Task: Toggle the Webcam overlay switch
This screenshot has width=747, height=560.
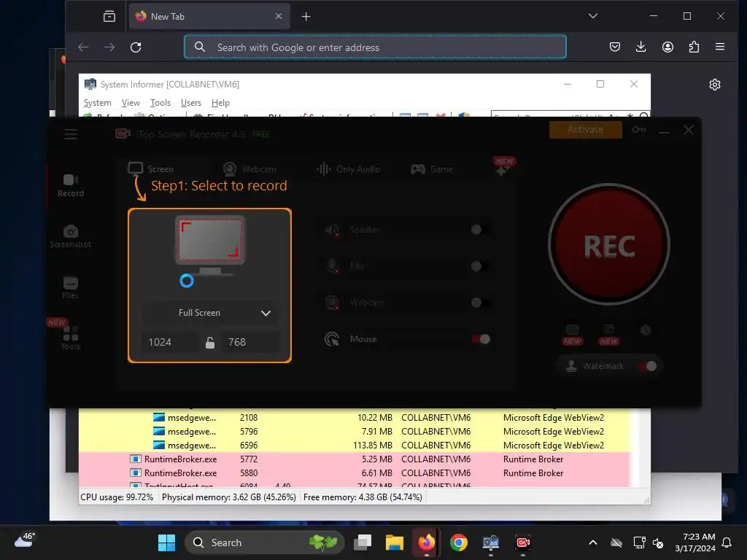Action: [480, 303]
